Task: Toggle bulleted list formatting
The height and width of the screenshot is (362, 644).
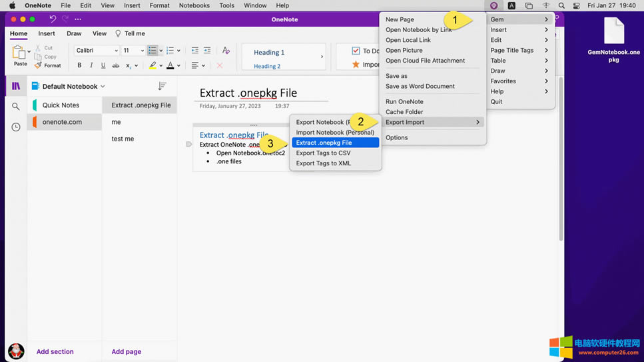Action: [153, 51]
